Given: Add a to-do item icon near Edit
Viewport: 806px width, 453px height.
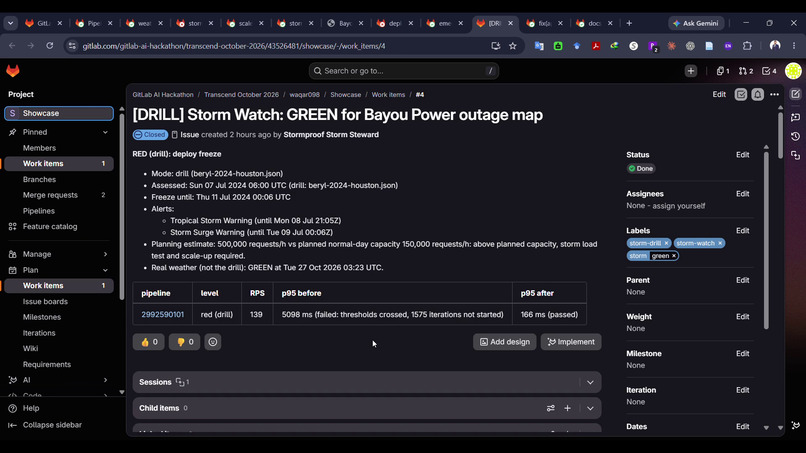Looking at the screenshot, I should tap(741, 95).
